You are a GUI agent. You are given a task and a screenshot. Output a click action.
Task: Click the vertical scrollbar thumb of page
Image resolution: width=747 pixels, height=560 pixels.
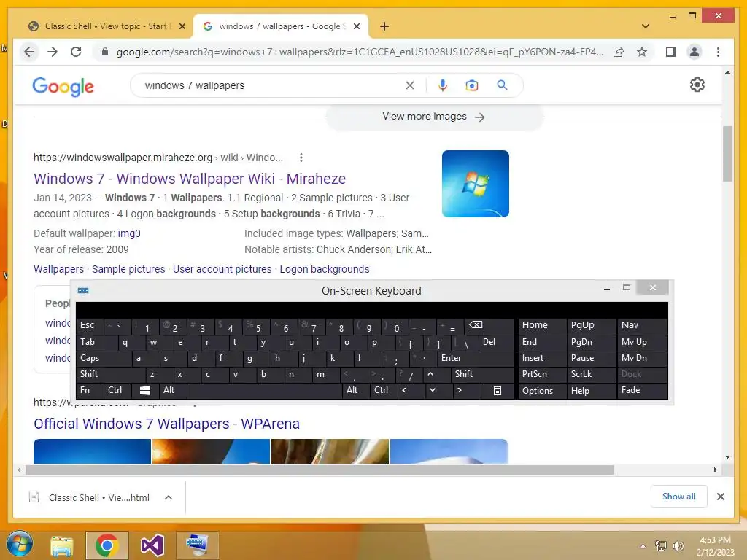point(727,153)
